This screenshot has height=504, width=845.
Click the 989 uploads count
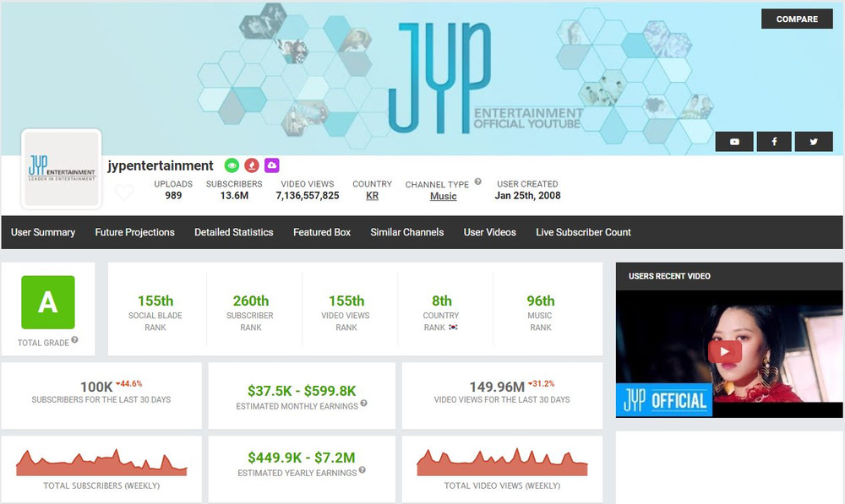coord(173,196)
